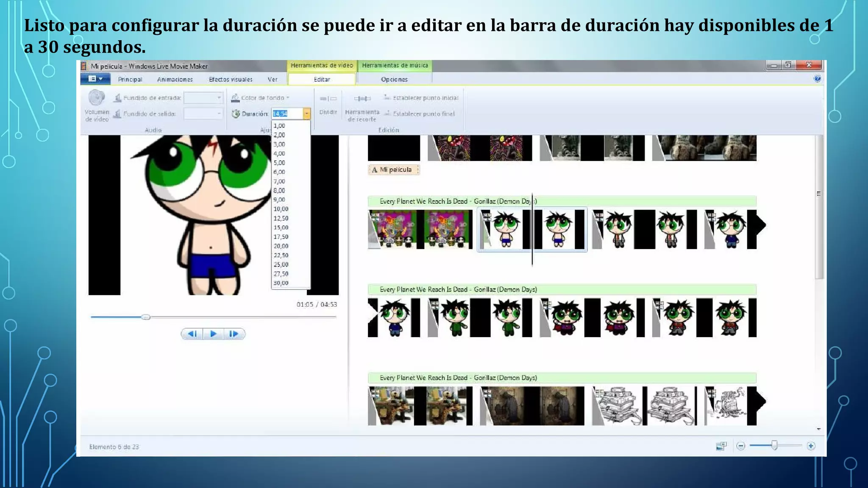Zoom in timeline with plus icon
Viewport: 868px width, 488px height.
pos(811,446)
